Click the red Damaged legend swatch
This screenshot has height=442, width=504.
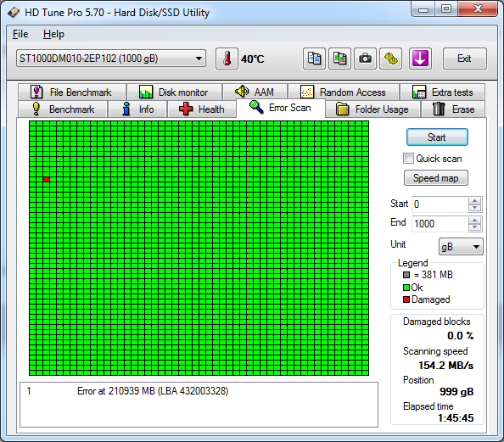(x=406, y=299)
